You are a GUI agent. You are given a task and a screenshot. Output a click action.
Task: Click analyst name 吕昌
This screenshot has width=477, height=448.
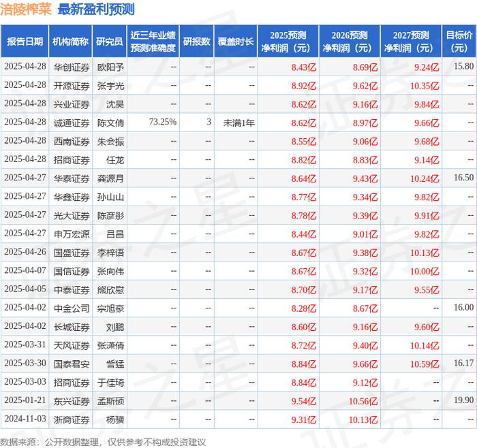point(115,234)
